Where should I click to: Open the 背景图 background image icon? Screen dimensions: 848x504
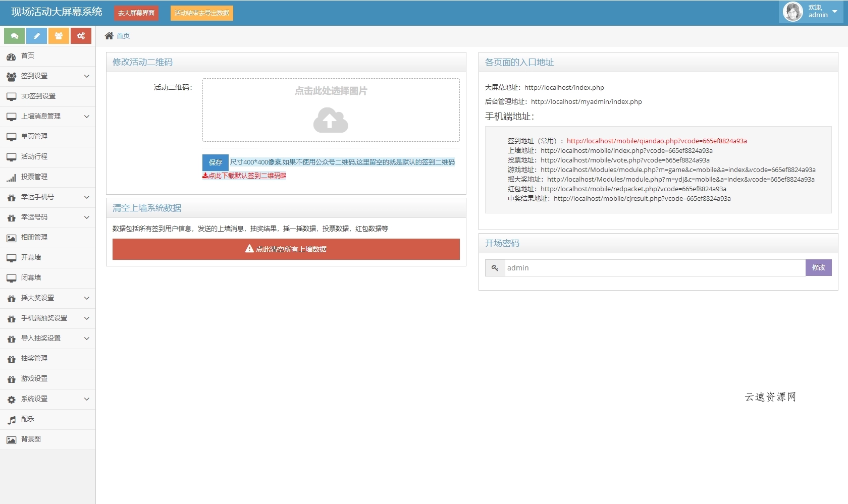click(11, 439)
